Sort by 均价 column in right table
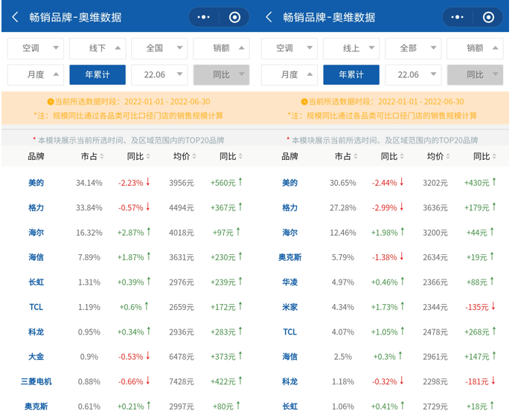 [x=438, y=157]
